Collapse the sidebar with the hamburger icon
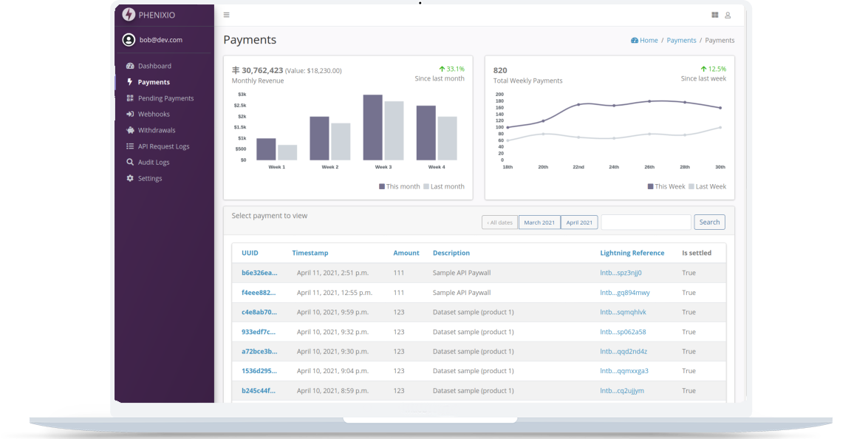This screenshot has width=868, height=439. pos(226,14)
